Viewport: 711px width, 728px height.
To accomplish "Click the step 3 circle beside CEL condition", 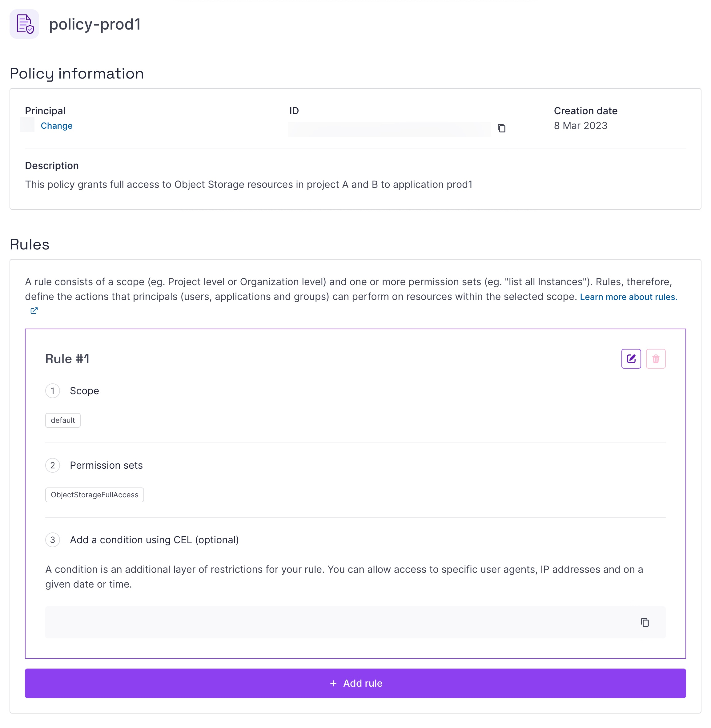I will pos(53,540).
